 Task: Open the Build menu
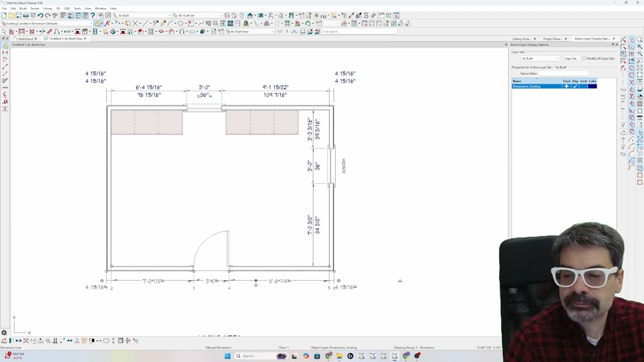[x=23, y=9]
